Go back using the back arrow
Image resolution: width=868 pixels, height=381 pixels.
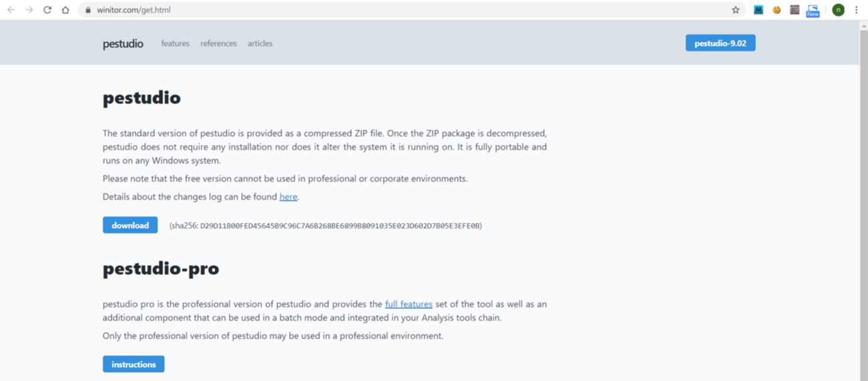pyautogui.click(x=11, y=10)
